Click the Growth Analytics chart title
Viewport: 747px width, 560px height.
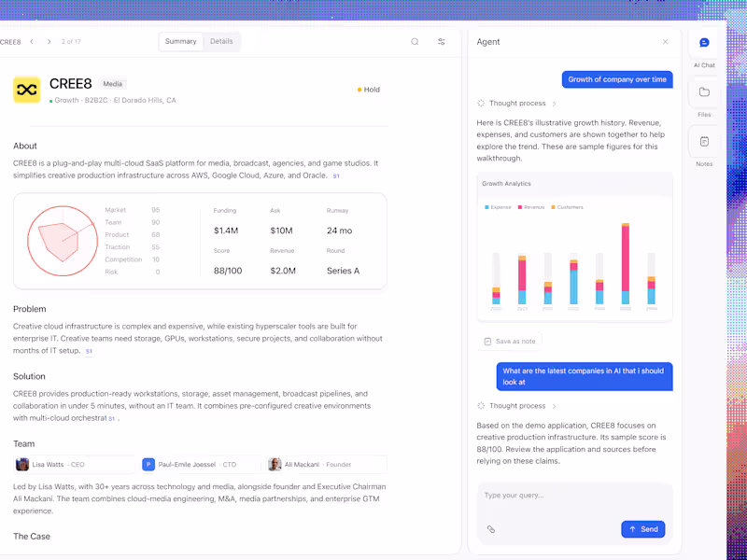506,183
